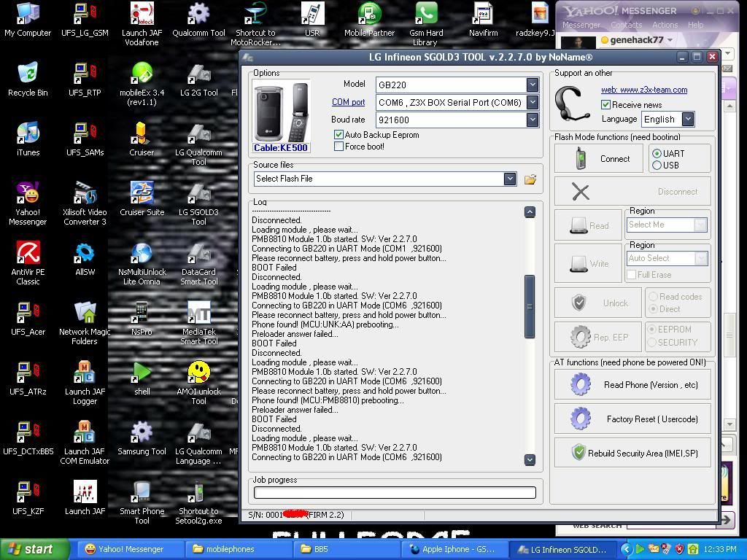The height and width of the screenshot is (560, 747).
Task: Click the log scroll-up arrow button
Action: [x=530, y=212]
